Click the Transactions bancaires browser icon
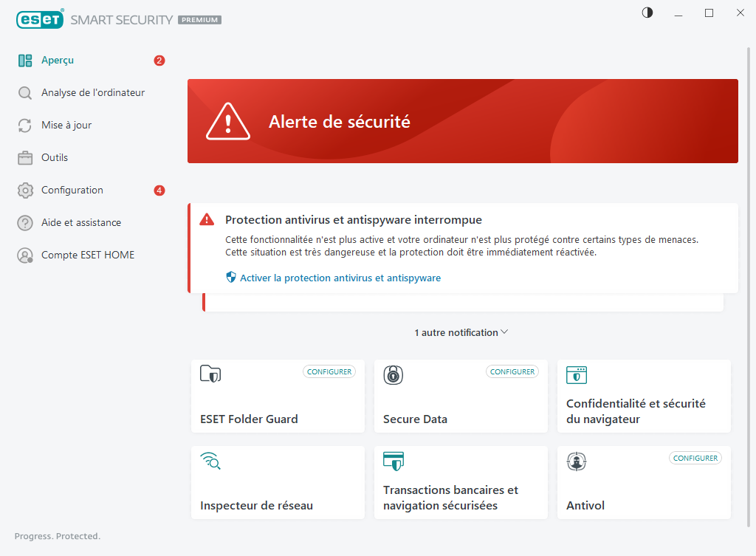The image size is (756, 556). point(394,461)
